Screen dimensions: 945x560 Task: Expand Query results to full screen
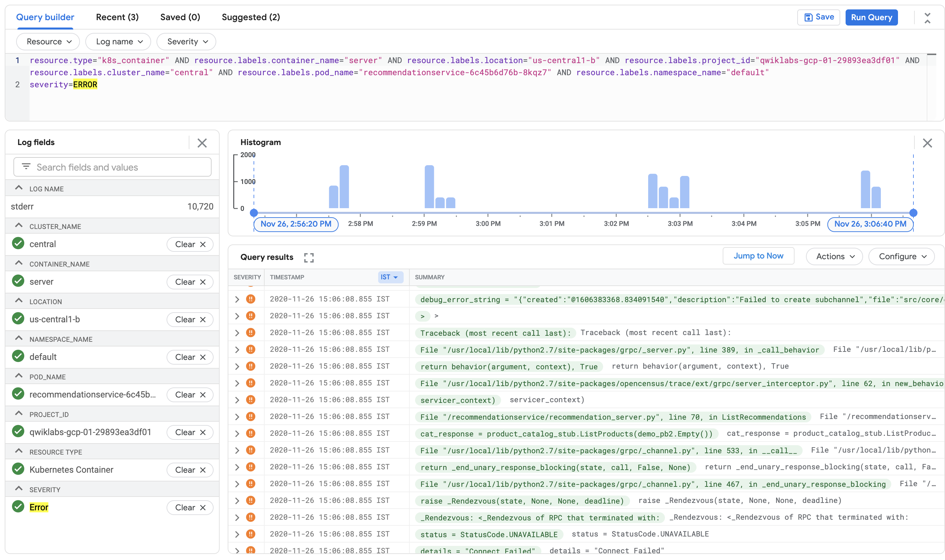point(309,258)
